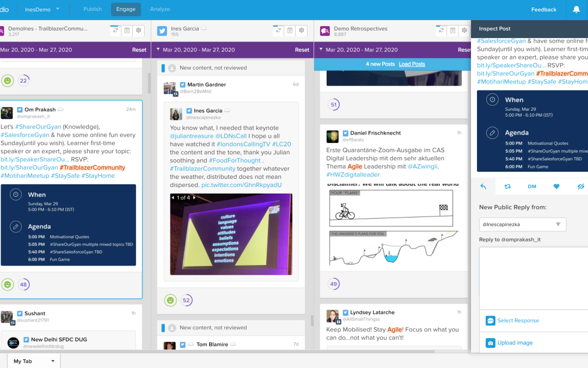
Task: Click the DM action in Inspect Post
Action: 532,186
